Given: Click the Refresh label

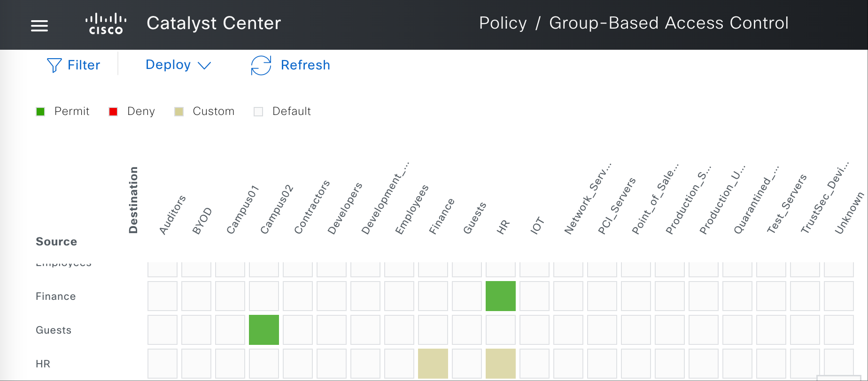Looking at the screenshot, I should (x=305, y=65).
